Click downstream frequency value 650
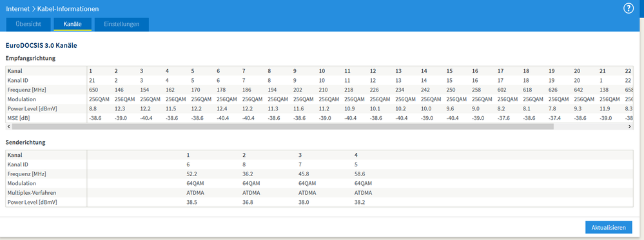The image size is (644, 240). coord(93,90)
